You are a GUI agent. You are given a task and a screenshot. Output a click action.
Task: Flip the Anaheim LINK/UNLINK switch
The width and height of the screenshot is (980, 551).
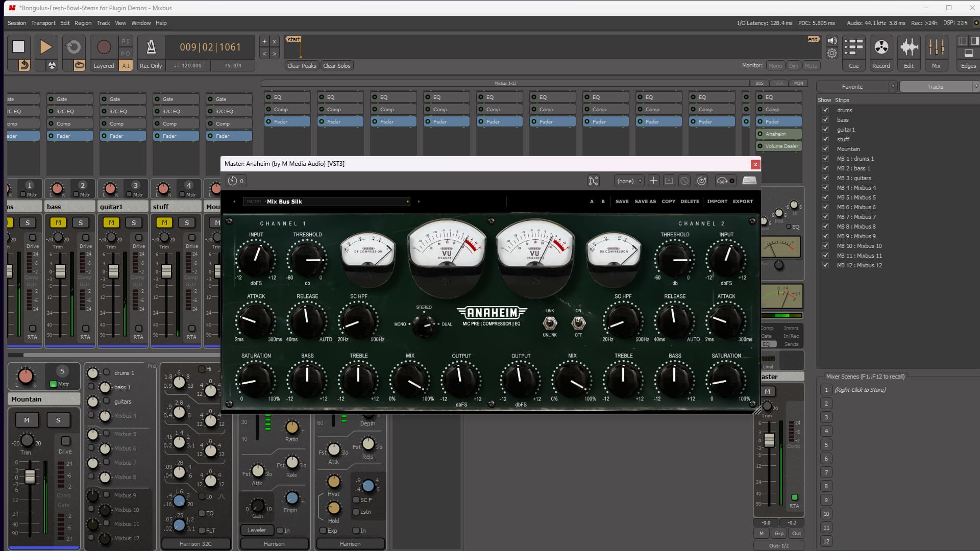(x=550, y=323)
